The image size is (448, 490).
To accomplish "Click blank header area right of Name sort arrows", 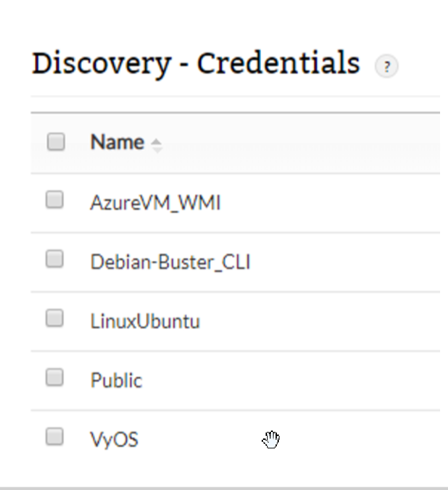I will point(297,143).
